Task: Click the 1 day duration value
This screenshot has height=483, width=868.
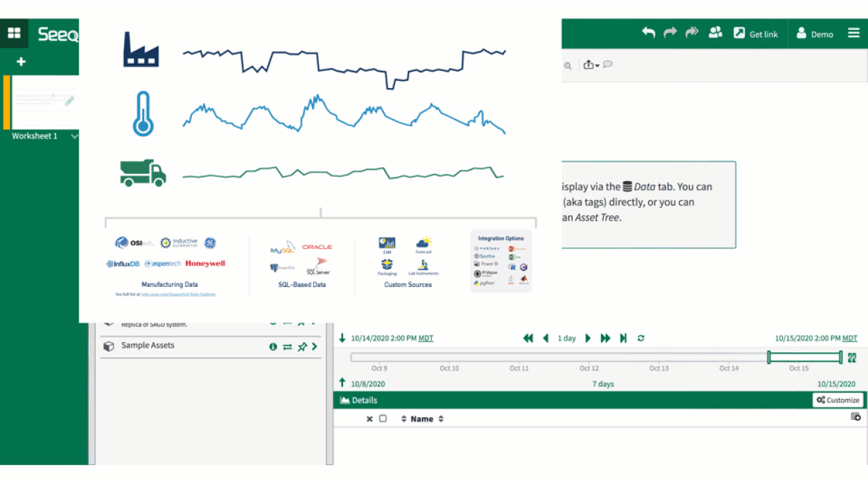Action: click(566, 338)
